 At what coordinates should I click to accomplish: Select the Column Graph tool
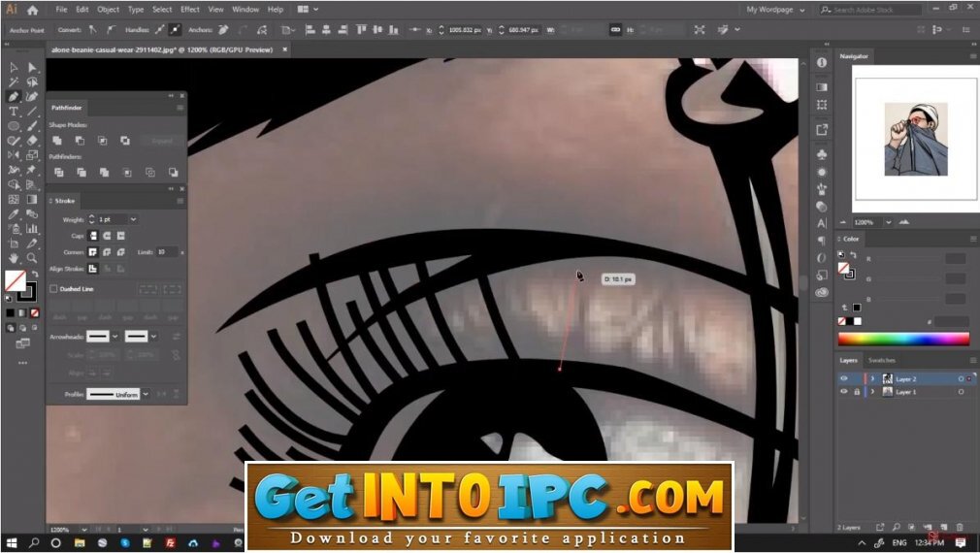(32, 229)
